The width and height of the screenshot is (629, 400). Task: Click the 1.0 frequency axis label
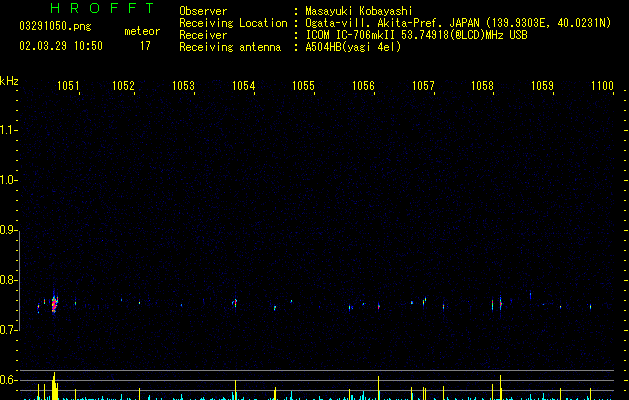8,180
